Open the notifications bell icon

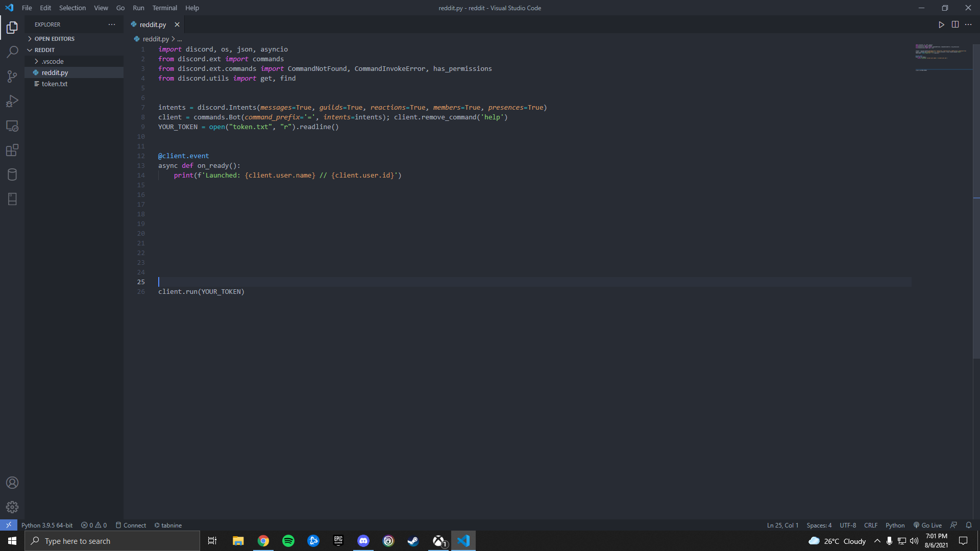[x=969, y=525]
